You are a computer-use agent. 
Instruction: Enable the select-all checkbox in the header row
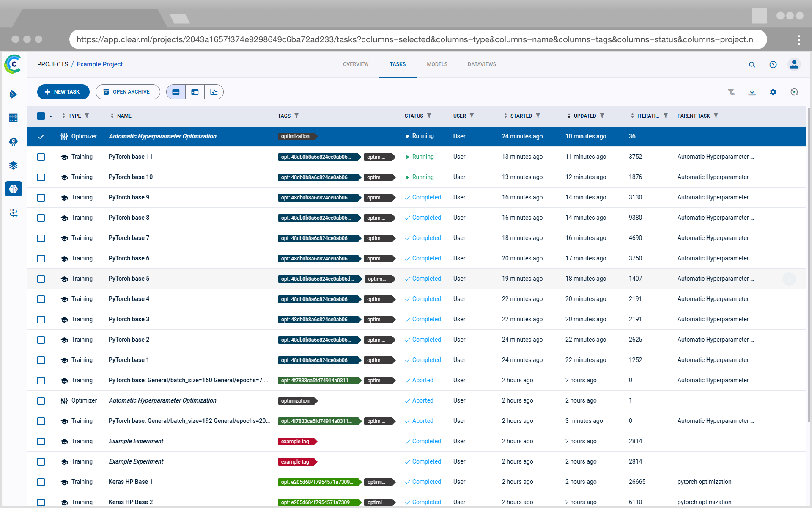[x=41, y=115]
